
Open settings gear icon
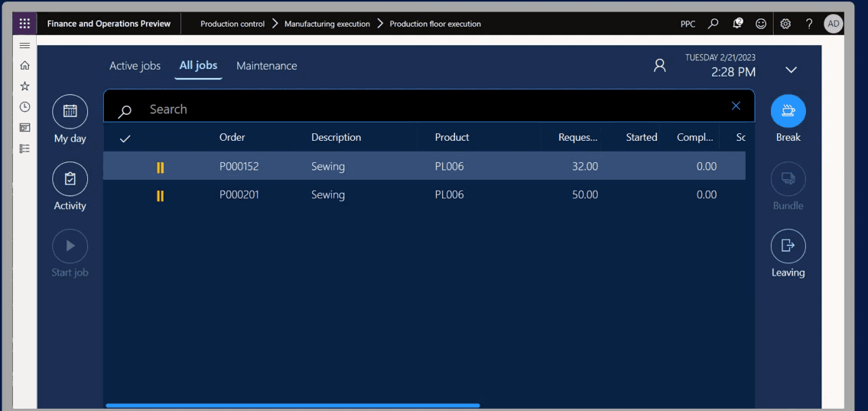785,24
